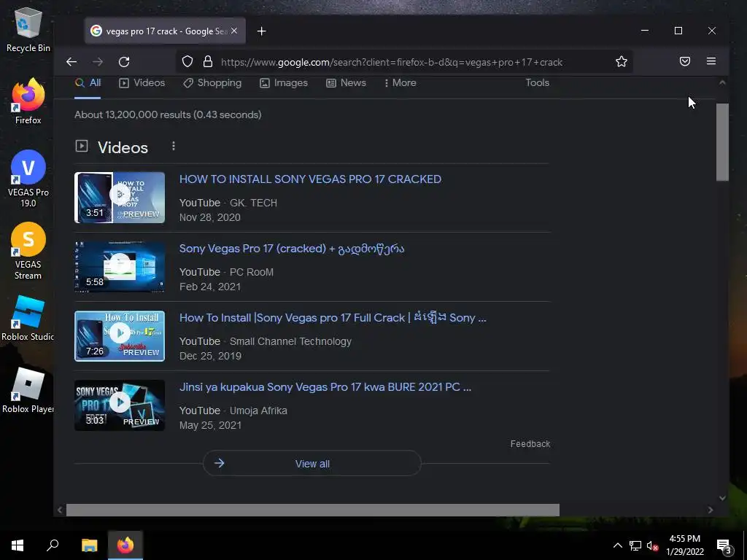Image resolution: width=747 pixels, height=560 pixels.
Task: Open the Roblox Studio desktop shortcut
Action: [28, 318]
